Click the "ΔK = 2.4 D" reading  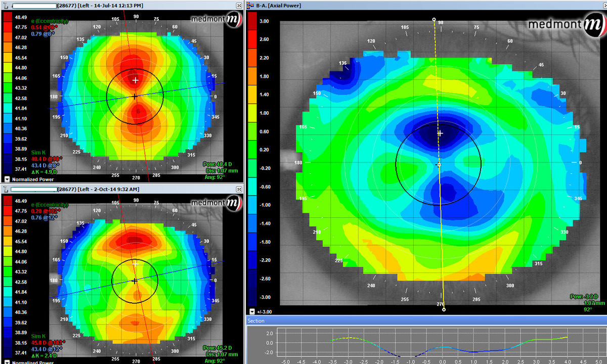tap(45, 356)
